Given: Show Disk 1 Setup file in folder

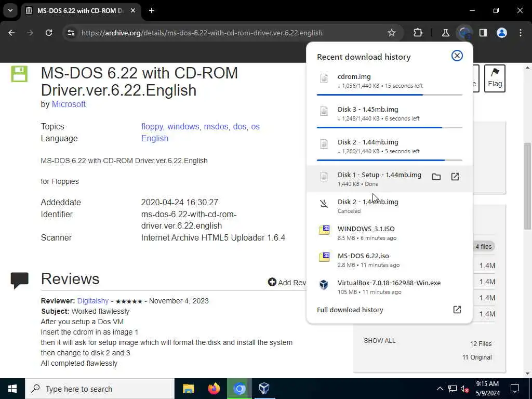Looking at the screenshot, I should [x=436, y=177].
